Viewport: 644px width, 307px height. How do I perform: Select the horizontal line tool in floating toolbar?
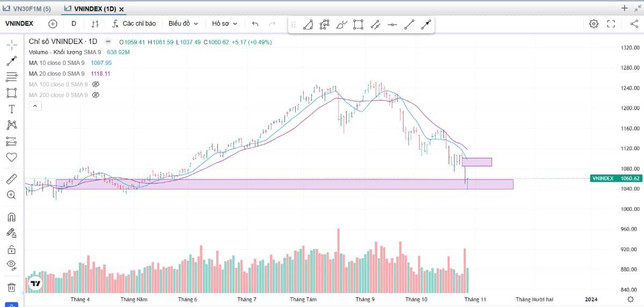click(x=392, y=24)
